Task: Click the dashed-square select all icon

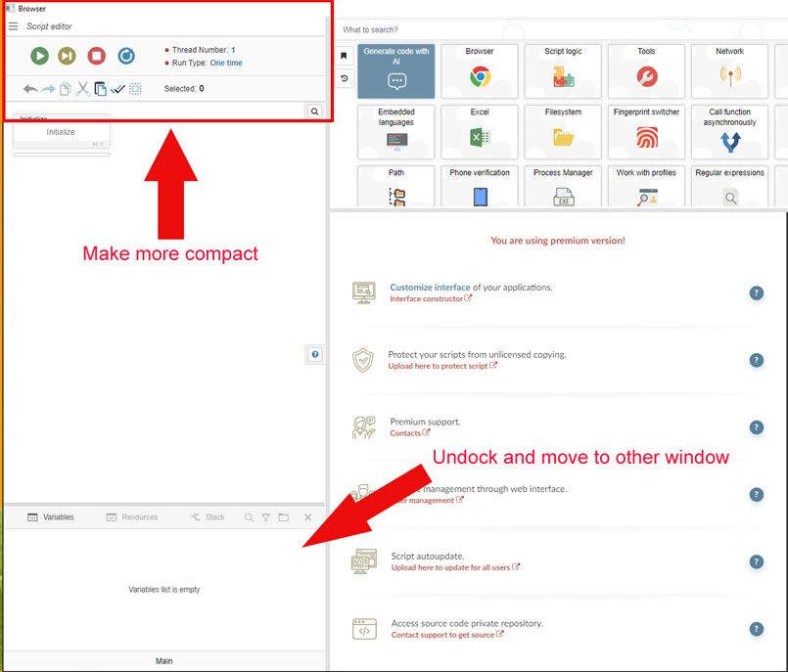Action: pyautogui.click(x=135, y=89)
